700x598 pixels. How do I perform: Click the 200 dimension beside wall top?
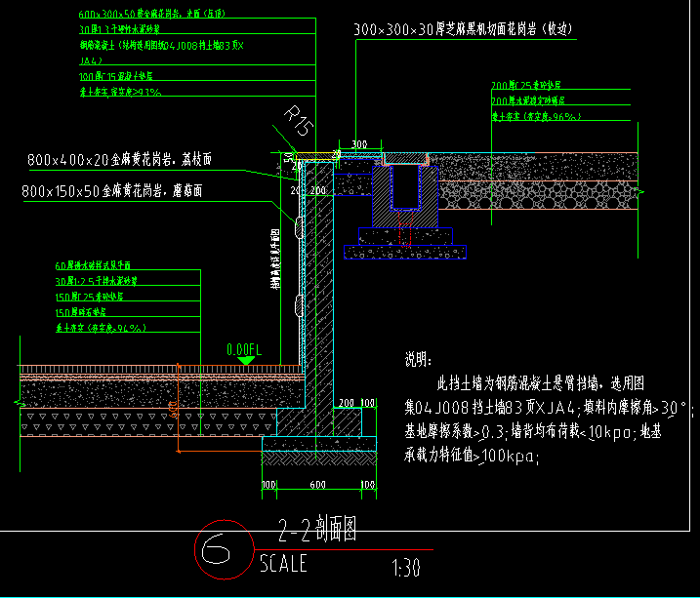click(x=318, y=190)
